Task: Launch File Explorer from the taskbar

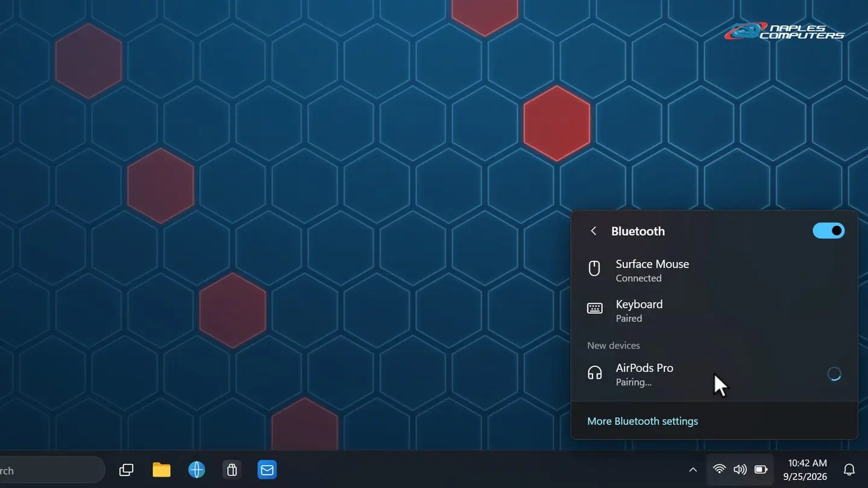Action: coord(162,470)
